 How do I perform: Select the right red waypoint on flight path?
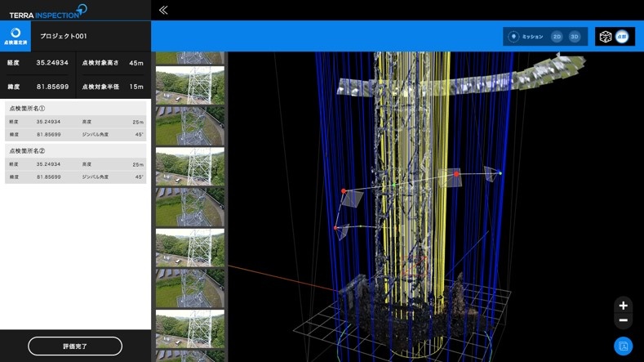click(456, 174)
